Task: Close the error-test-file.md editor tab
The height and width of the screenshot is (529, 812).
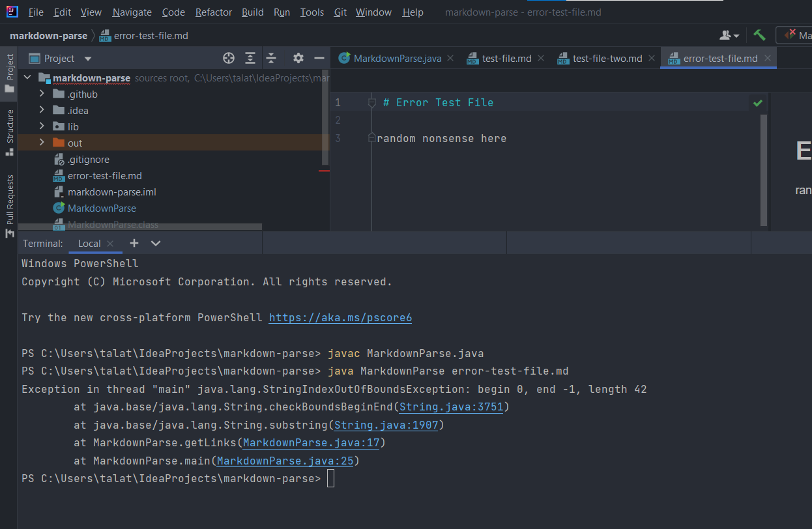Action: pos(767,58)
